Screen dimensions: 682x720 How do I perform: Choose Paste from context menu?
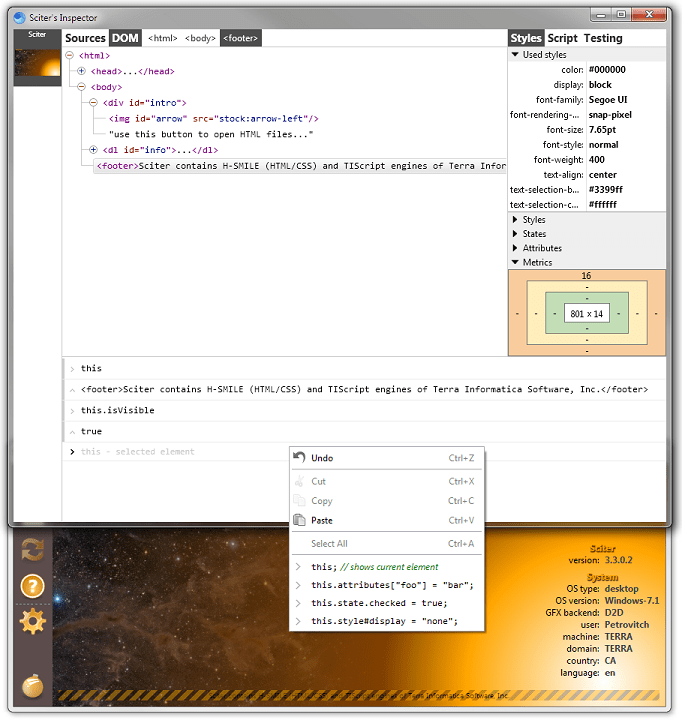click(x=387, y=520)
